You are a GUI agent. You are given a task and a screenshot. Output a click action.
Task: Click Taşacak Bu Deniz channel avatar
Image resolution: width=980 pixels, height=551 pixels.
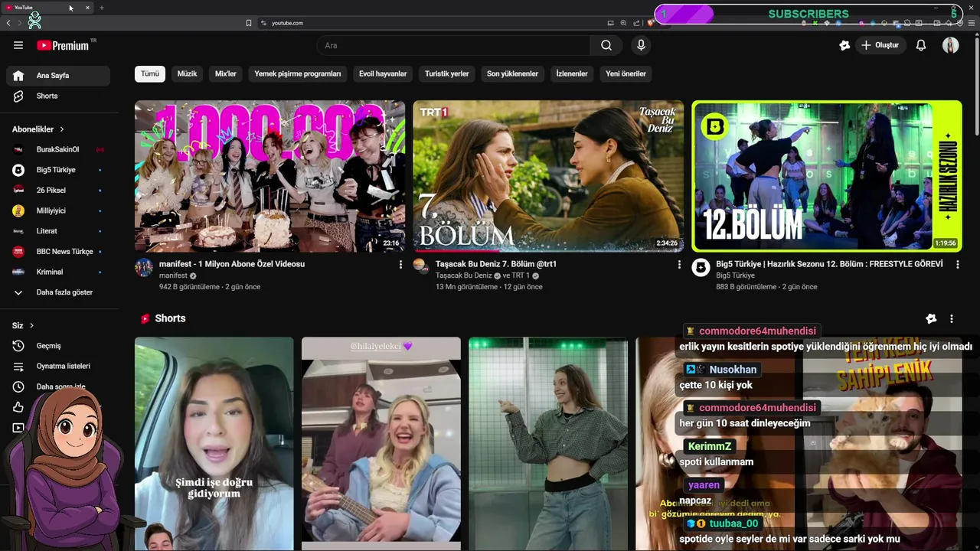click(420, 266)
